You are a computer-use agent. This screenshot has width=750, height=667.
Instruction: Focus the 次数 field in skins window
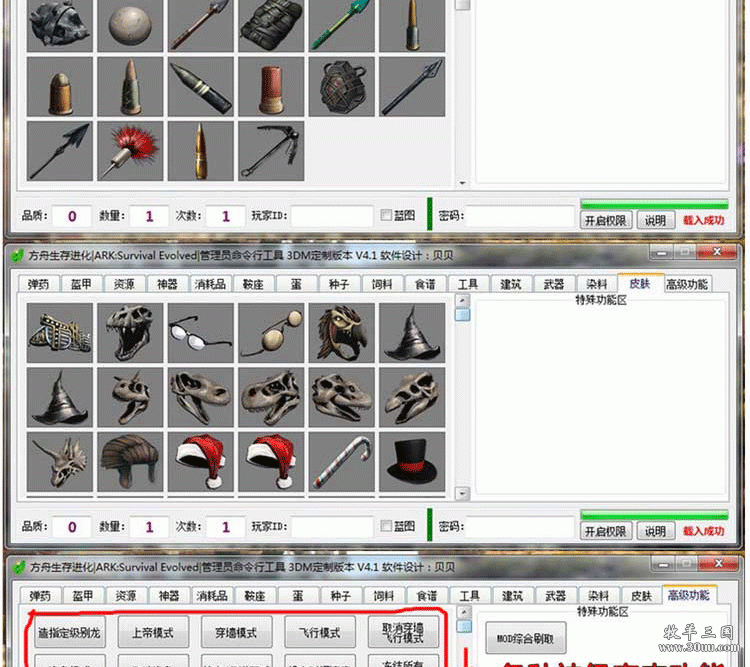tap(226, 527)
